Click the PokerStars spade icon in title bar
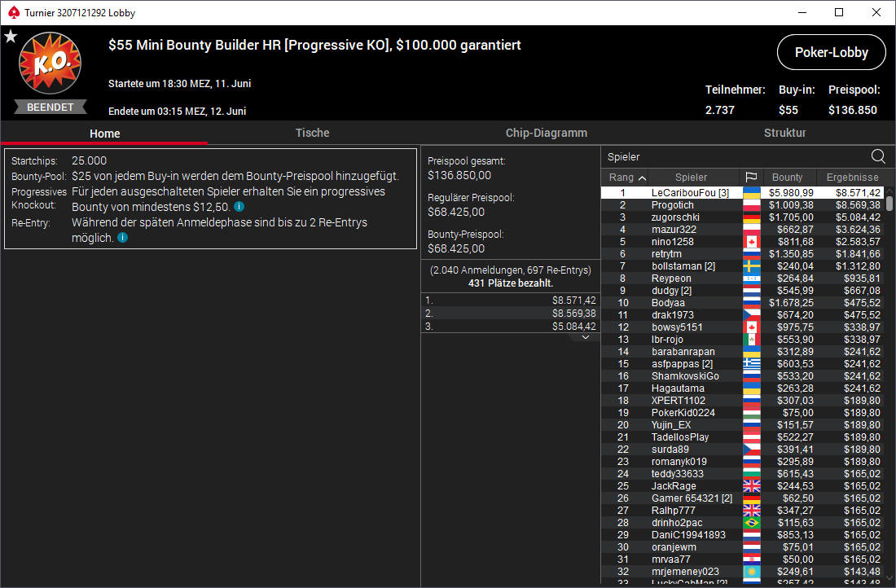 pos(14,12)
